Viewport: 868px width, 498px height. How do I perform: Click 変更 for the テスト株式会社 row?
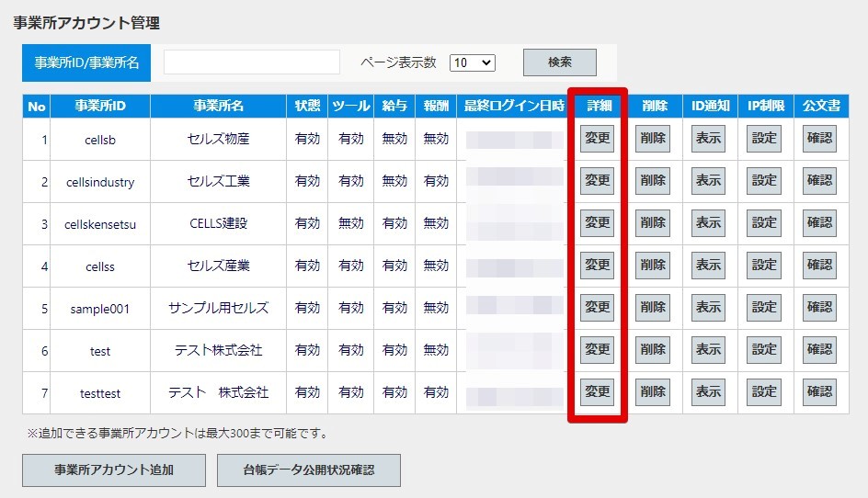598,350
